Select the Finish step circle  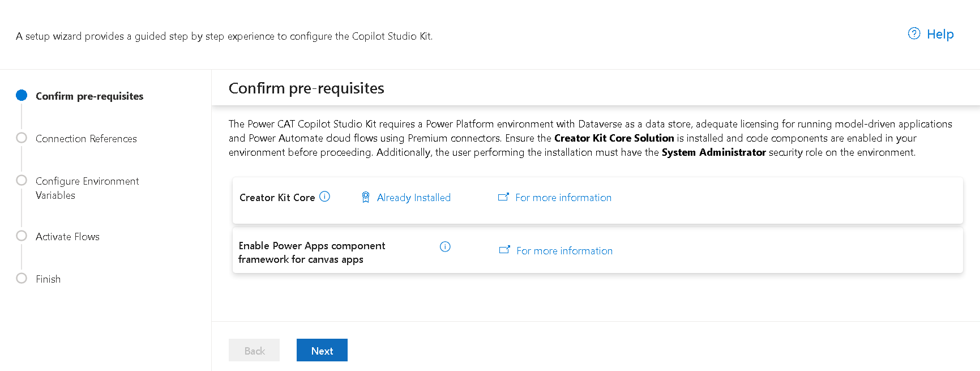click(x=22, y=278)
